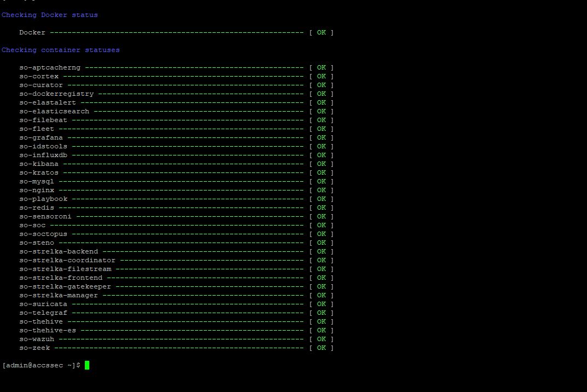Click the OK status on the Docker line
The image size is (587, 392).
(321, 32)
